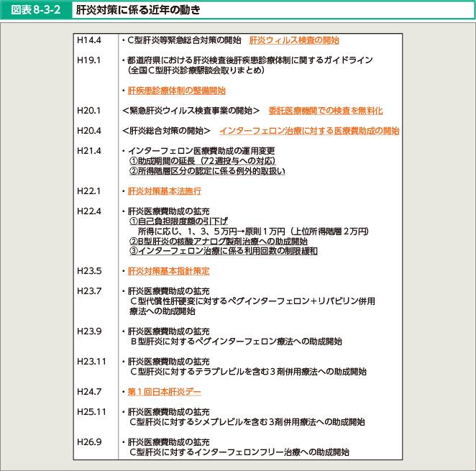This screenshot has height=471, width=476.
Task: Click underlined ③インターフェロン治療に係る利用回数の制限緩和 text
Action: pyautogui.click(x=224, y=251)
